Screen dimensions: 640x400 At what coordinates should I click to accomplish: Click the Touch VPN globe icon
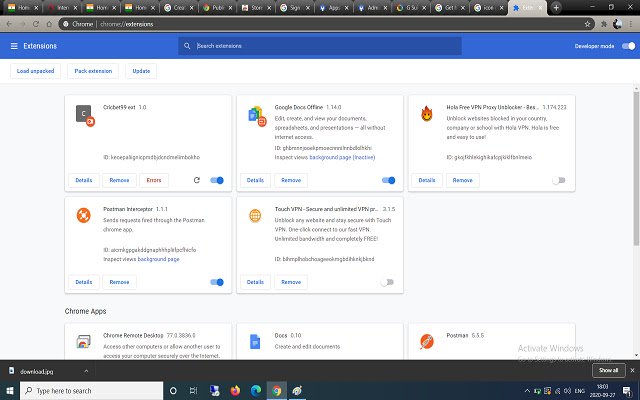pyautogui.click(x=255, y=215)
